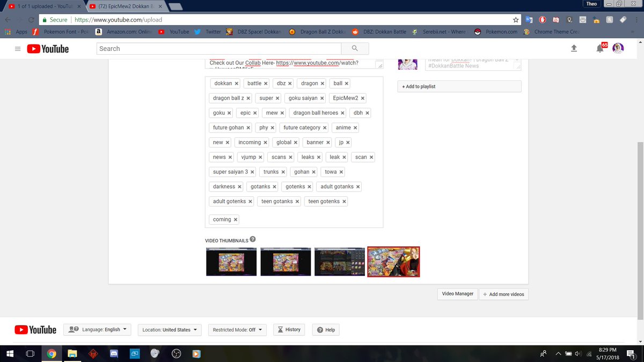The height and width of the screenshot is (362, 644).
Task: Remove the "EpicMew2" tag
Action: pos(363,98)
